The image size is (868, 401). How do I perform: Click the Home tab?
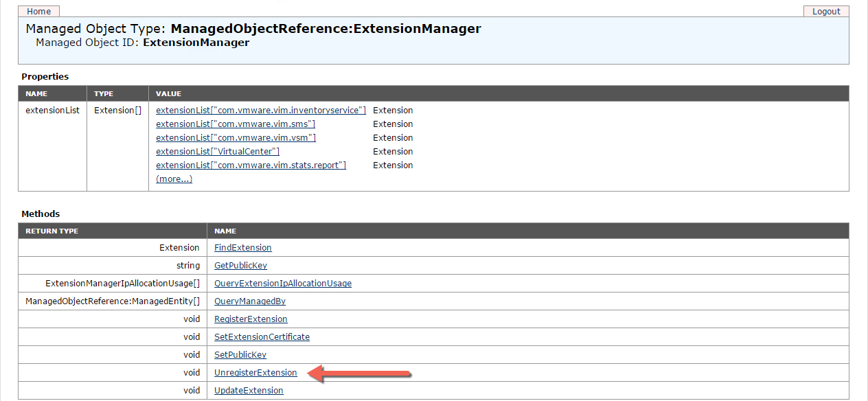(x=39, y=12)
